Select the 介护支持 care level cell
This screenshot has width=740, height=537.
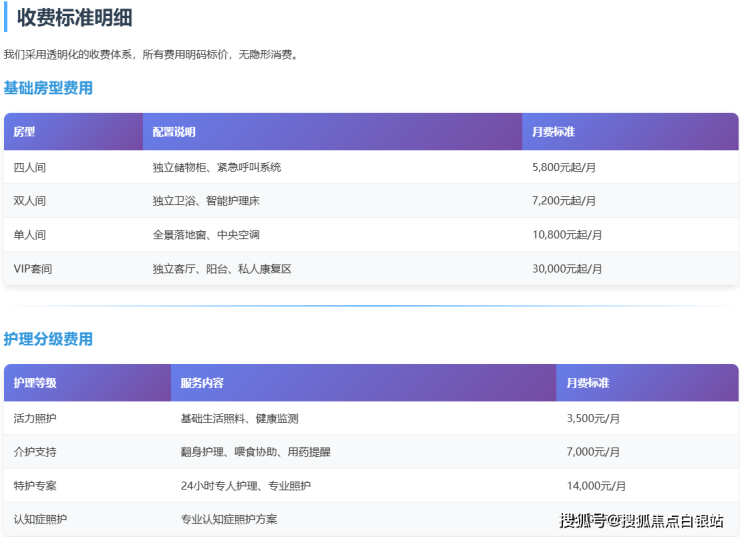point(35,452)
